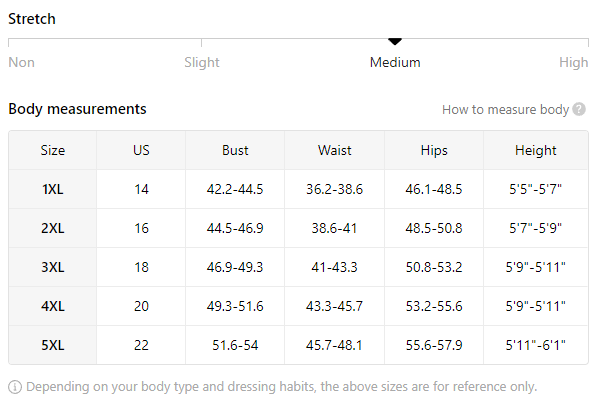Click the Size column header

(53, 150)
